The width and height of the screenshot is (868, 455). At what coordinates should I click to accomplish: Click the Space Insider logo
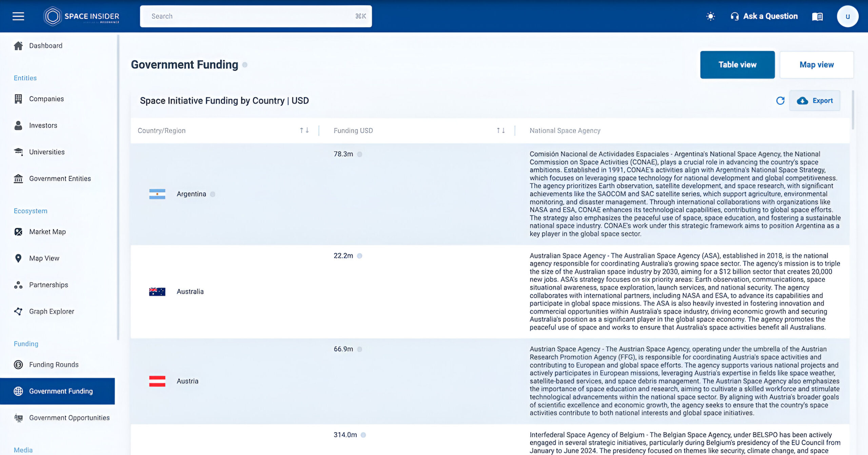81,16
